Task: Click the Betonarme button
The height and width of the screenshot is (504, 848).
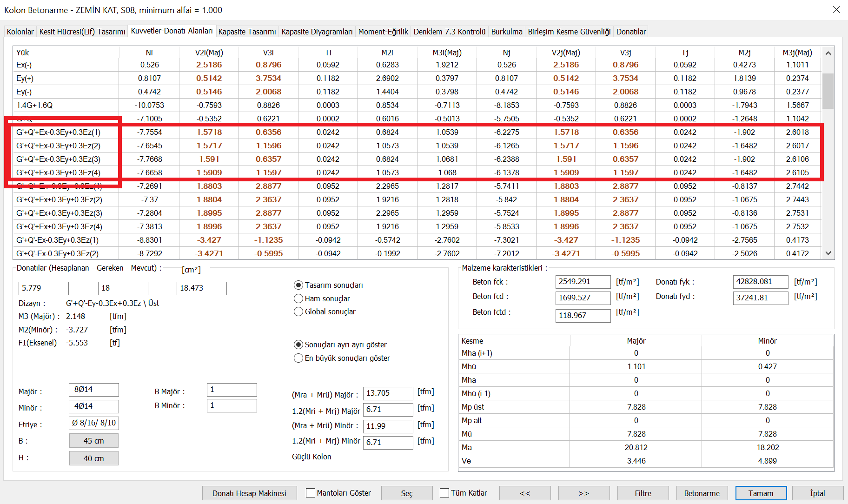Action: tap(702, 493)
